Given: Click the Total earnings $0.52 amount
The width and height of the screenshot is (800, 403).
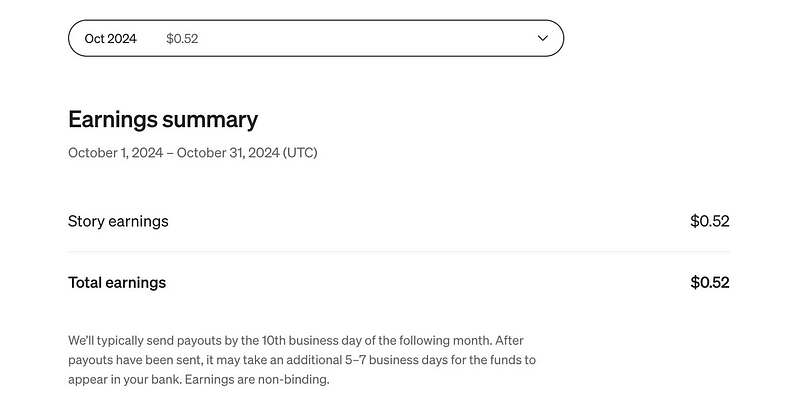Looking at the screenshot, I should click(709, 282).
